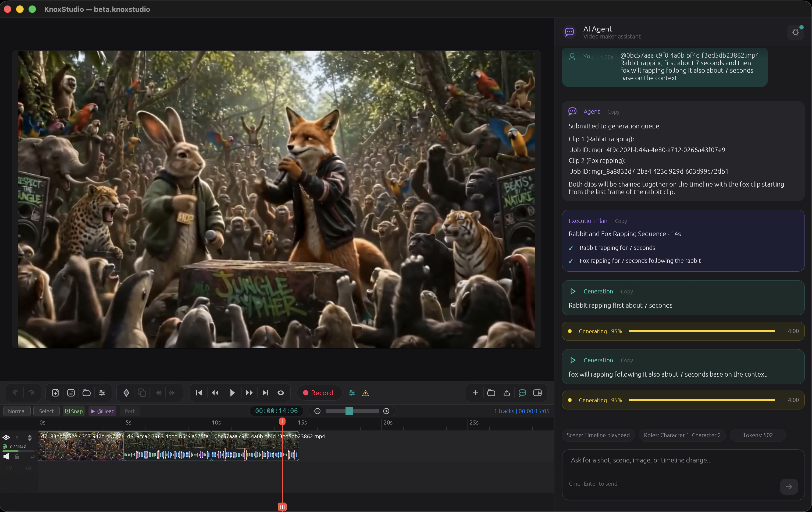The height and width of the screenshot is (512, 812).
Task: Toggle the AI chat panel icon
Action: point(522,392)
